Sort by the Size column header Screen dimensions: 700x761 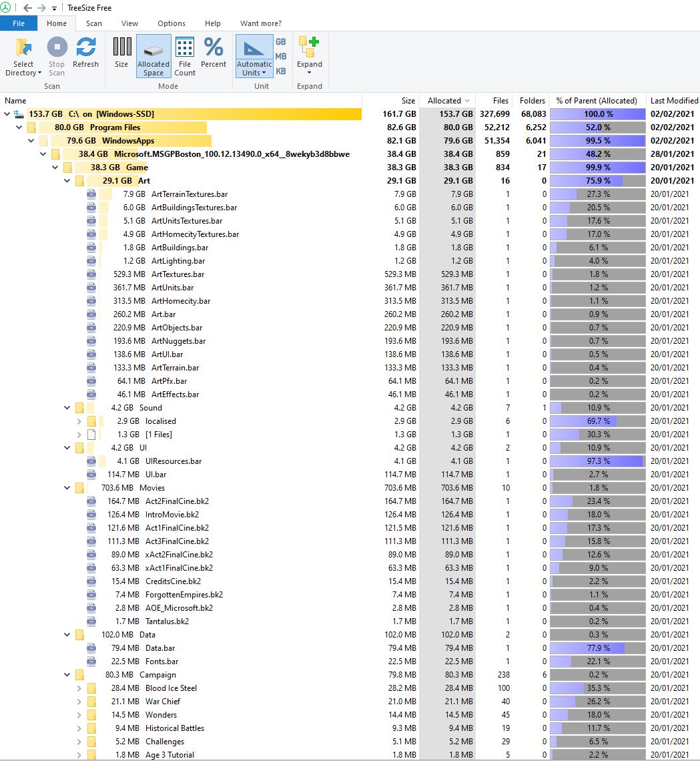click(x=390, y=100)
